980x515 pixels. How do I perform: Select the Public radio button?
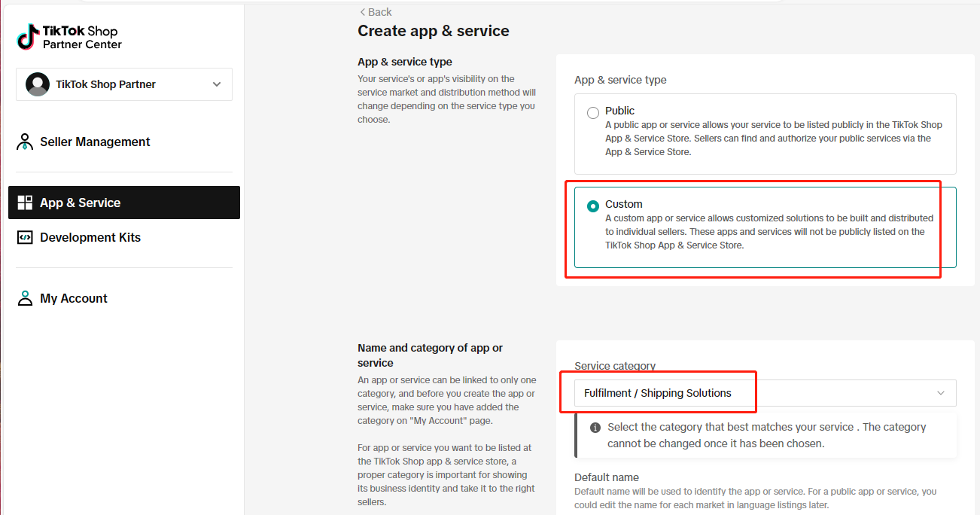click(x=593, y=113)
